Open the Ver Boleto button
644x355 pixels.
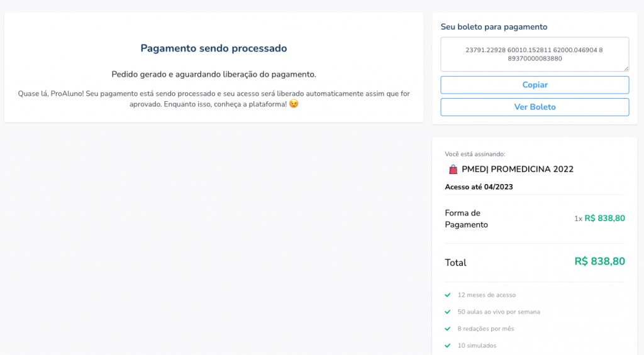tap(535, 107)
